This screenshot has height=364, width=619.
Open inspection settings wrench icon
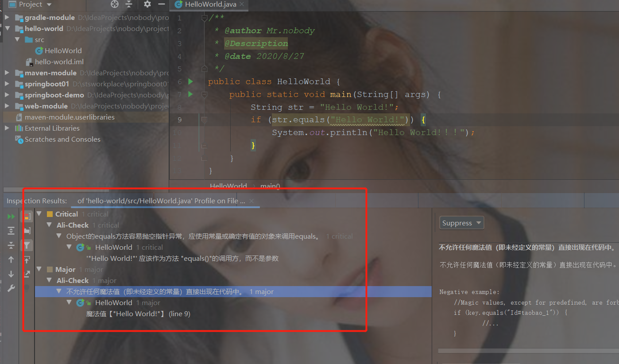(x=11, y=288)
